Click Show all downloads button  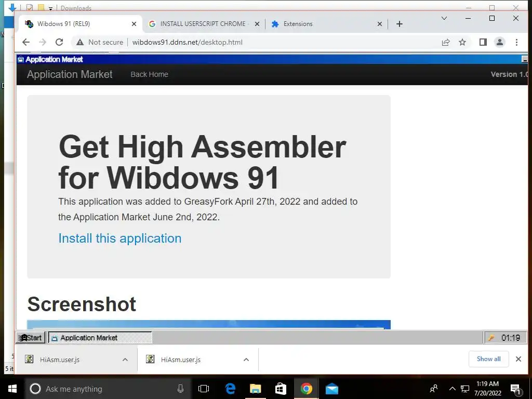(488, 359)
